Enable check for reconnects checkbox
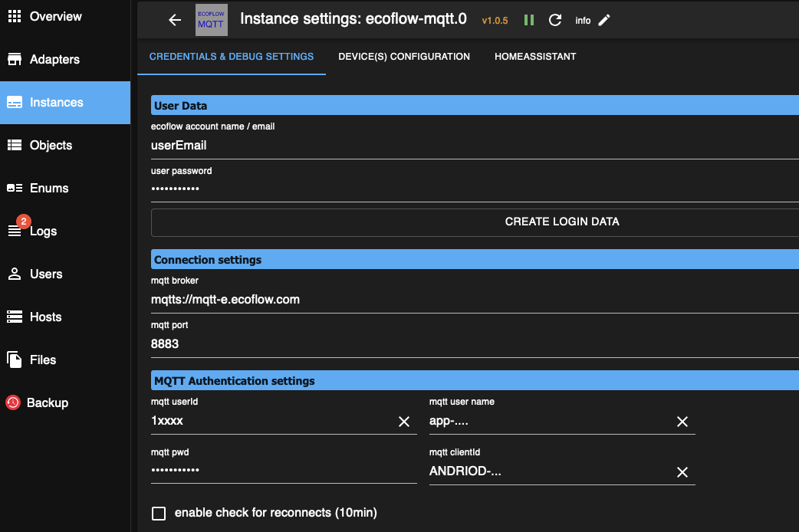Image resolution: width=799 pixels, height=532 pixels. pos(159,513)
